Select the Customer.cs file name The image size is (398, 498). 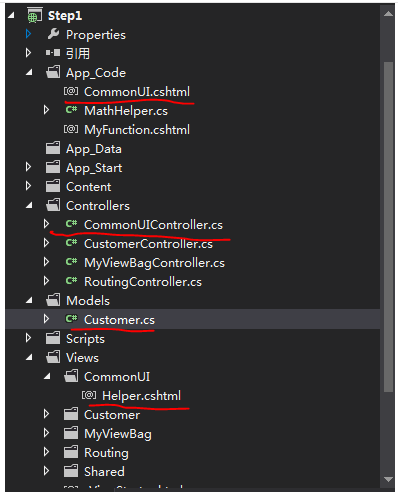tap(119, 320)
